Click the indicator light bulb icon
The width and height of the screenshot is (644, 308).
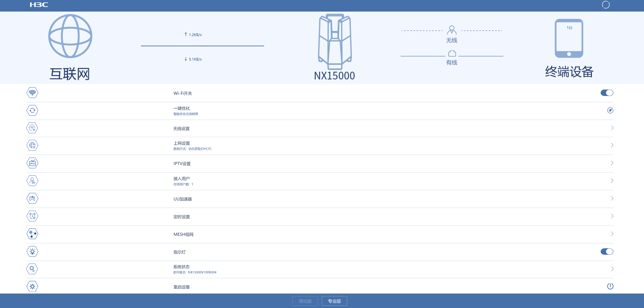tap(32, 252)
